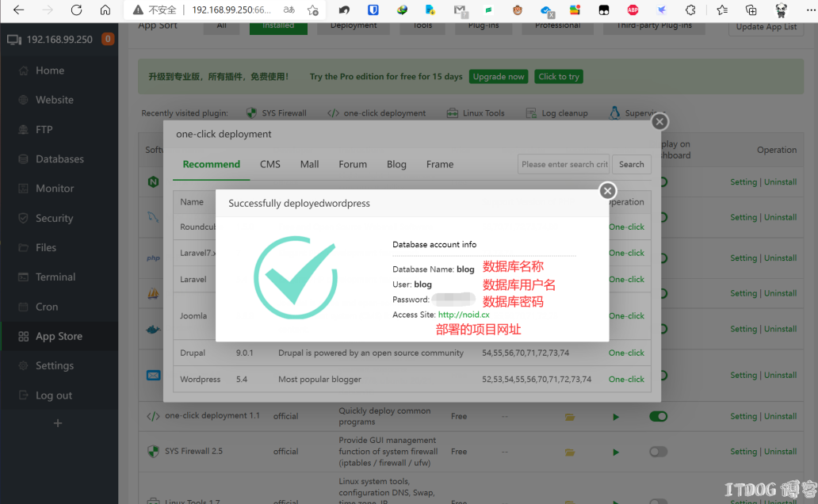Open the Bitwarden shield extension icon
The height and width of the screenshot is (504, 818).
(x=373, y=10)
